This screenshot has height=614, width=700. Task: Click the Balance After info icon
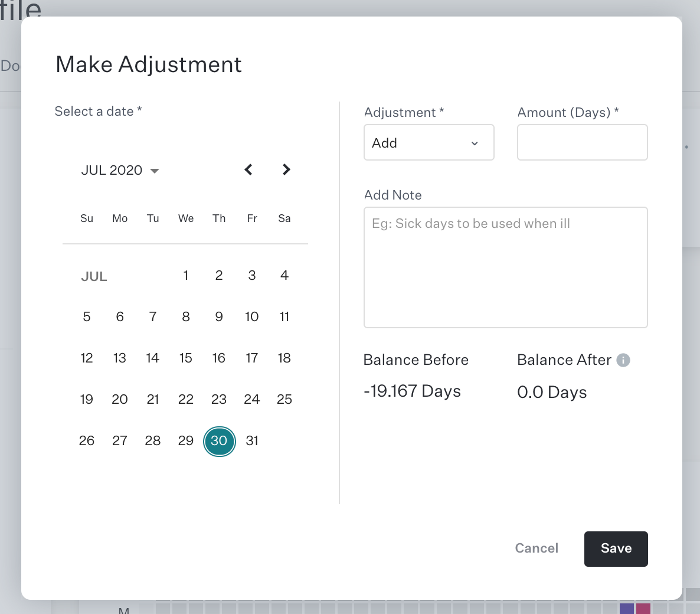pyautogui.click(x=623, y=360)
